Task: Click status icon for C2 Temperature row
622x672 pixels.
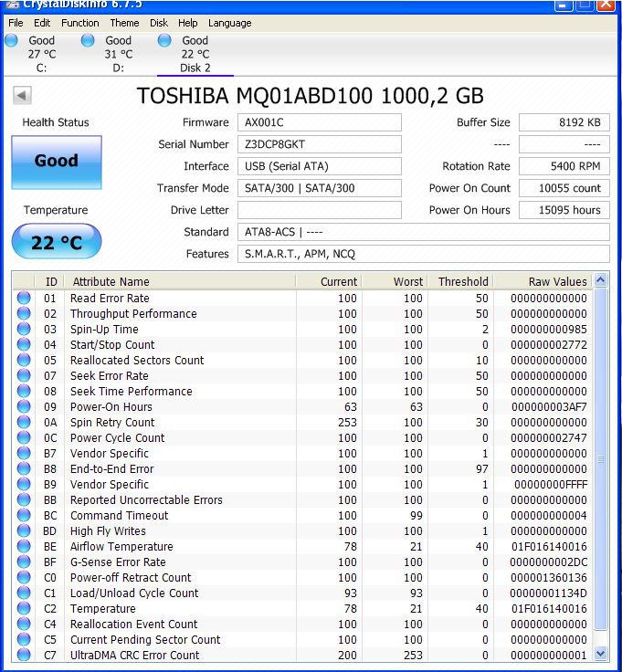Action: pyautogui.click(x=24, y=608)
